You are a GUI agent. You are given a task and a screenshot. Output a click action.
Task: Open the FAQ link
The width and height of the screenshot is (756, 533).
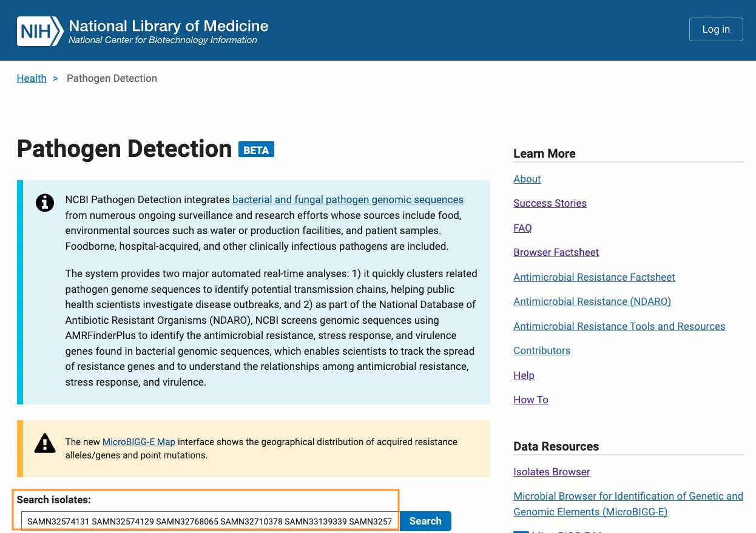click(522, 228)
